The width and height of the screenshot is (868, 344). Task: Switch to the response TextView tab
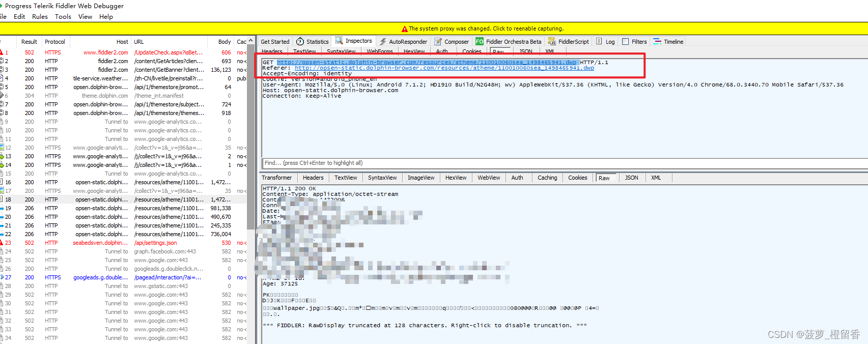click(x=346, y=178)
